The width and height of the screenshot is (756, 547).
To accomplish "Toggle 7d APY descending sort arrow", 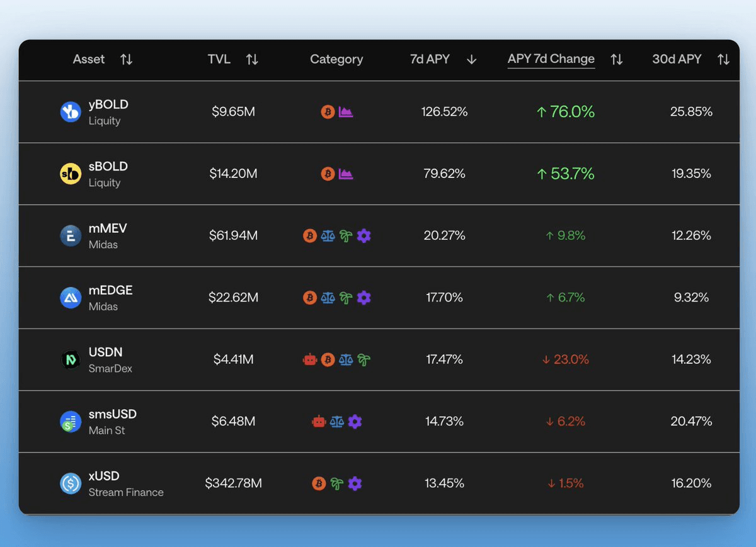I will (x=472, y=59).
